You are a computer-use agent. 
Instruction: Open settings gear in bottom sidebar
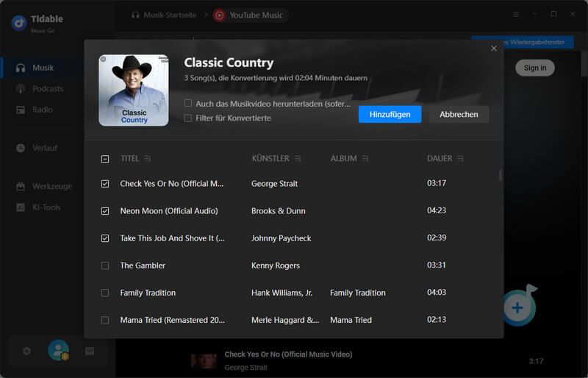coord(26,352)
